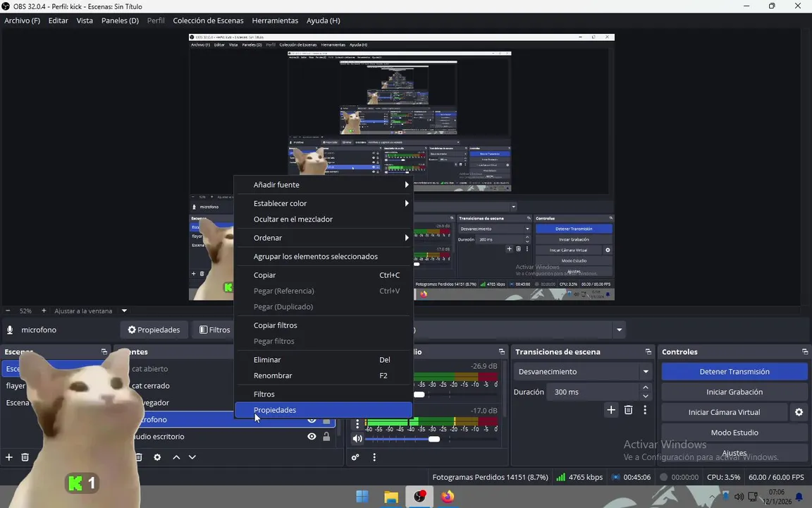812x508 pixels.
Task: Decrease Duración with down stepper
Action: [x=645, y=396]
